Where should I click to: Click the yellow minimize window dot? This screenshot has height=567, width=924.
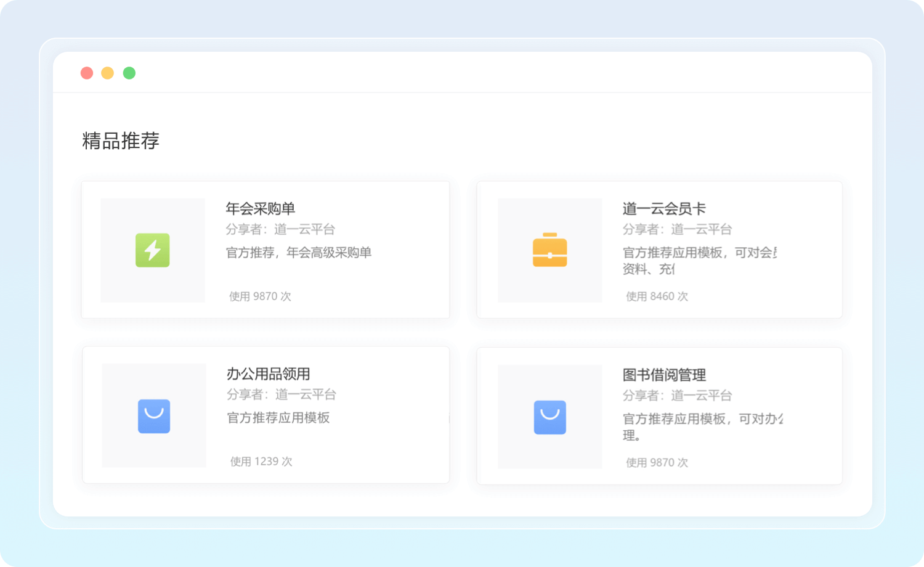click(108, 73)
